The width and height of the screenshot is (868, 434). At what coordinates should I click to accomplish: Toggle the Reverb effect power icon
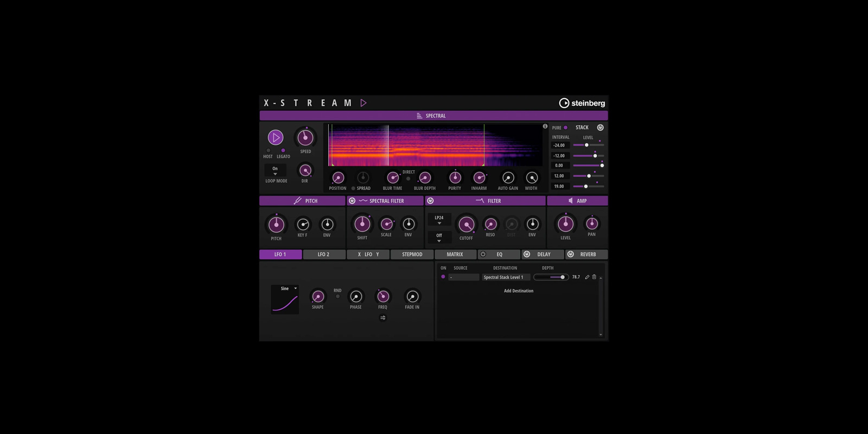[x=570, y=254]
